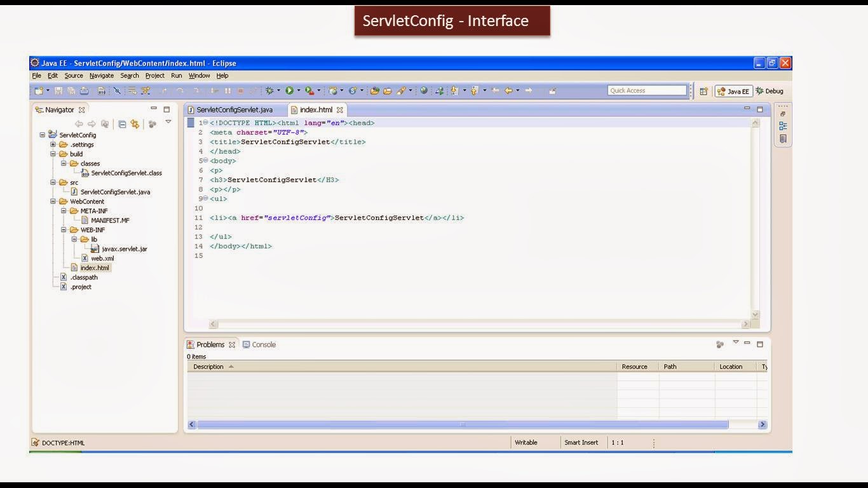
Task: Start a Debug session from the toolbar
Action: (x=268, y=90)
